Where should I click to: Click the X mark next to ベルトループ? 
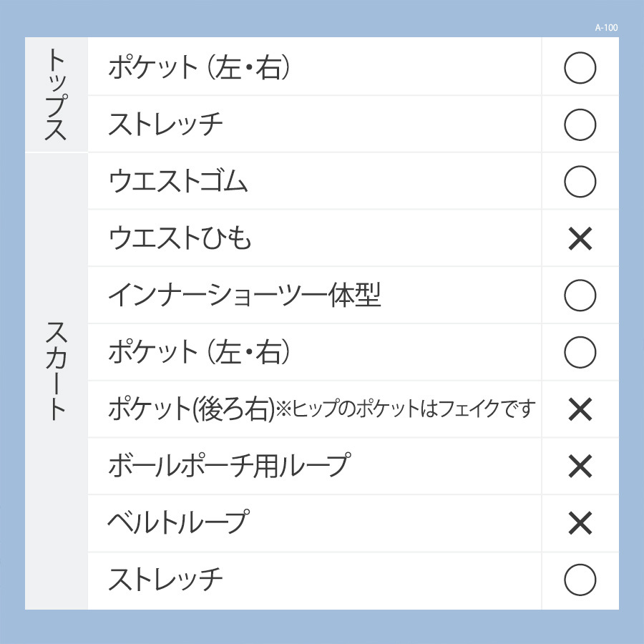click(x=580, y=523)
